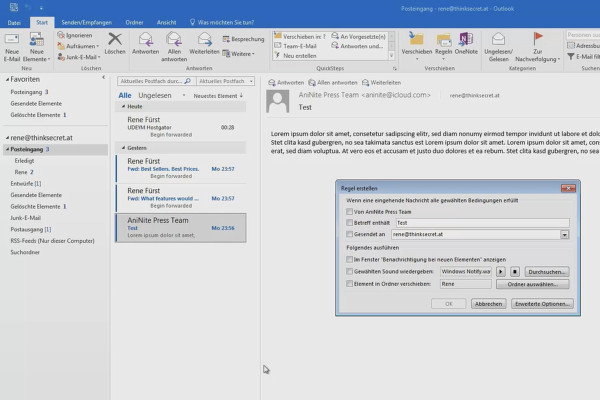The height and width of the screenshot is (400, 600).
Task: Select the Junk-E-Mail folder in tree
Action: (x=25, y=218)
